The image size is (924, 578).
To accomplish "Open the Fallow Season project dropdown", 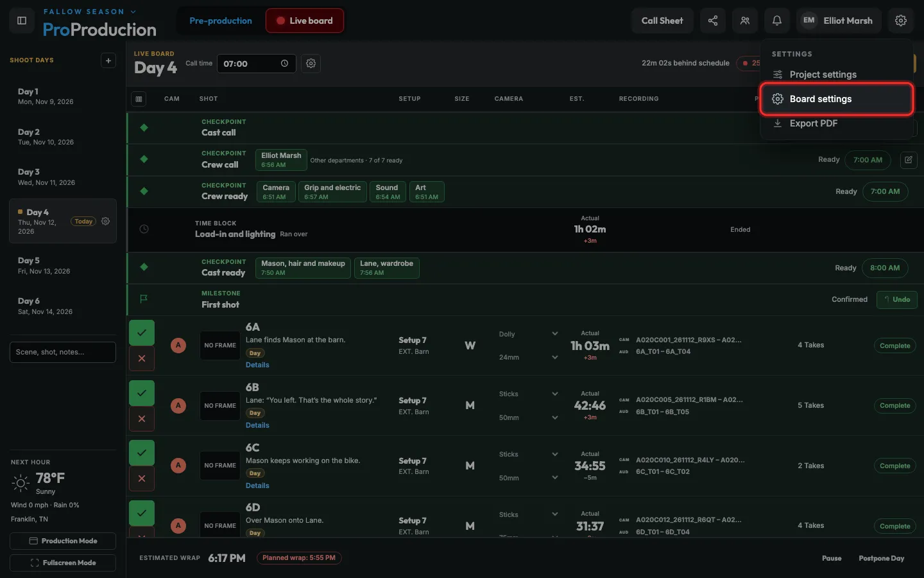I will click(90, 12).
